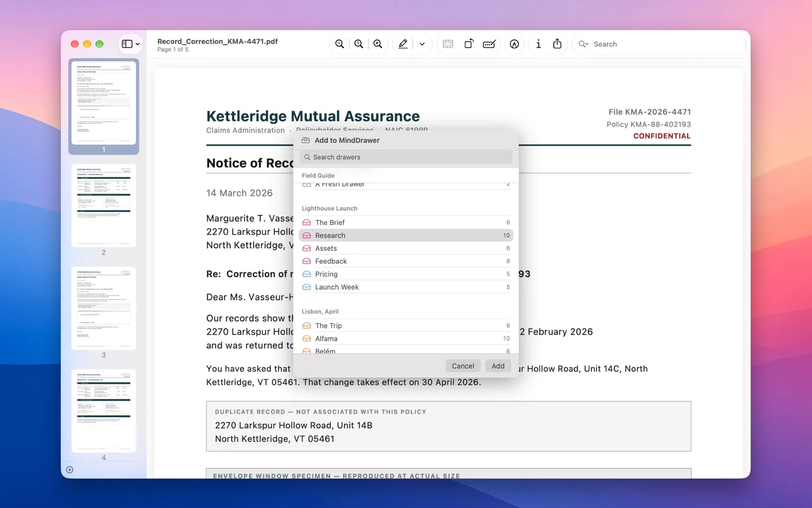Choose the Feedback drawer

click(x=406, y=261)
